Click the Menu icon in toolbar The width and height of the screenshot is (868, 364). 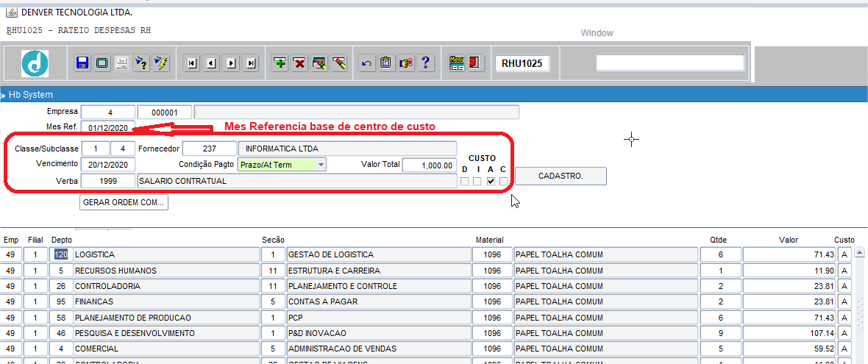point(457,63)
